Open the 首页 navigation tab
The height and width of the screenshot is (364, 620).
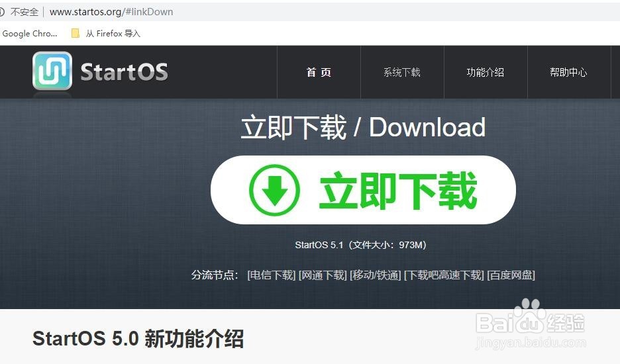[x=319, y=72]
